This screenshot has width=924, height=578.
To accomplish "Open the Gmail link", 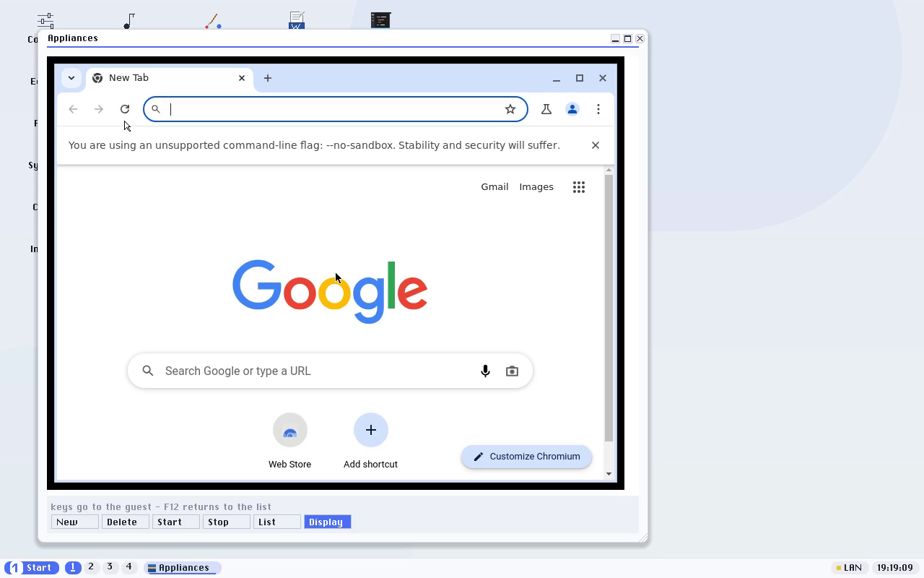I will 494,187.
